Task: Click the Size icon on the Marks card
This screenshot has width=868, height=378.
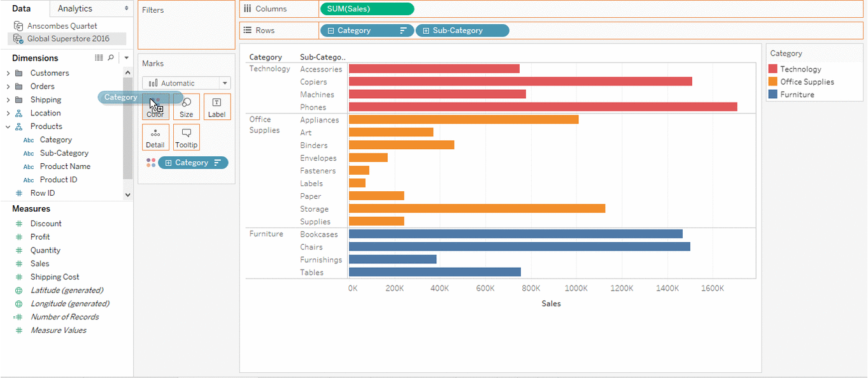Action: tap(186, 106)
